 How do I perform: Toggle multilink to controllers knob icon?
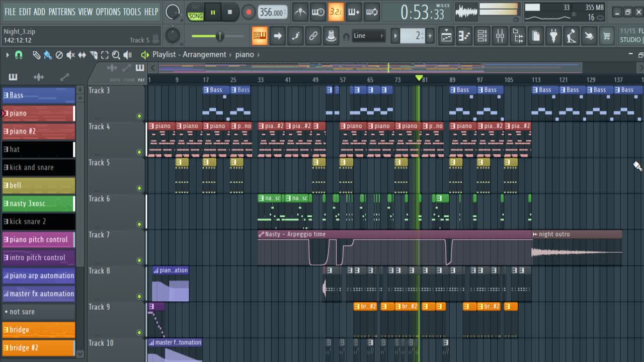pyautogui.click(x=331, y=36)
